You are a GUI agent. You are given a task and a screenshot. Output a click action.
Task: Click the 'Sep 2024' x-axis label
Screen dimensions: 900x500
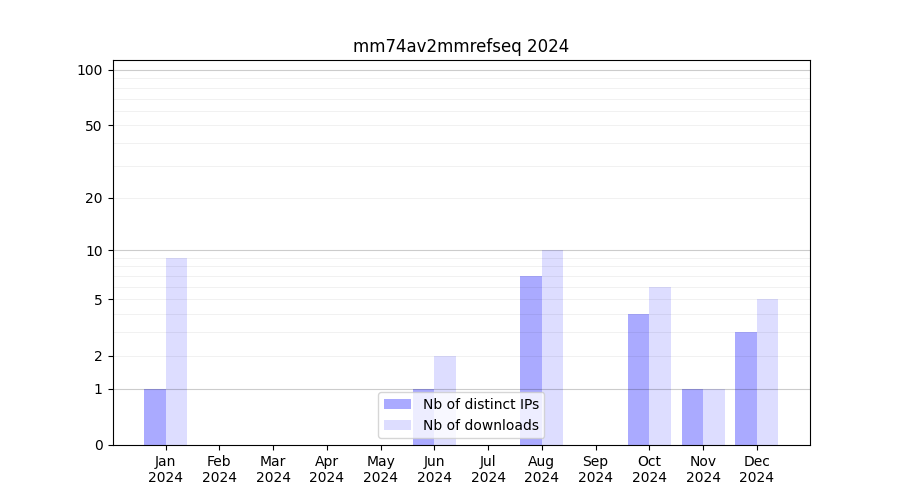tap(595, 469)
